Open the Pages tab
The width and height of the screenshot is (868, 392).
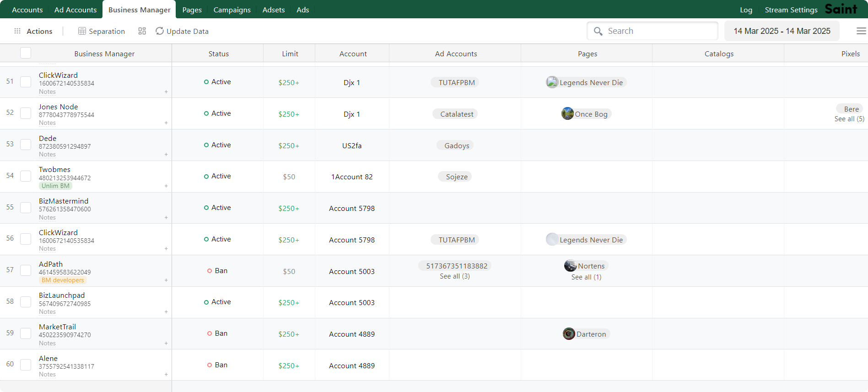point(192,10)
